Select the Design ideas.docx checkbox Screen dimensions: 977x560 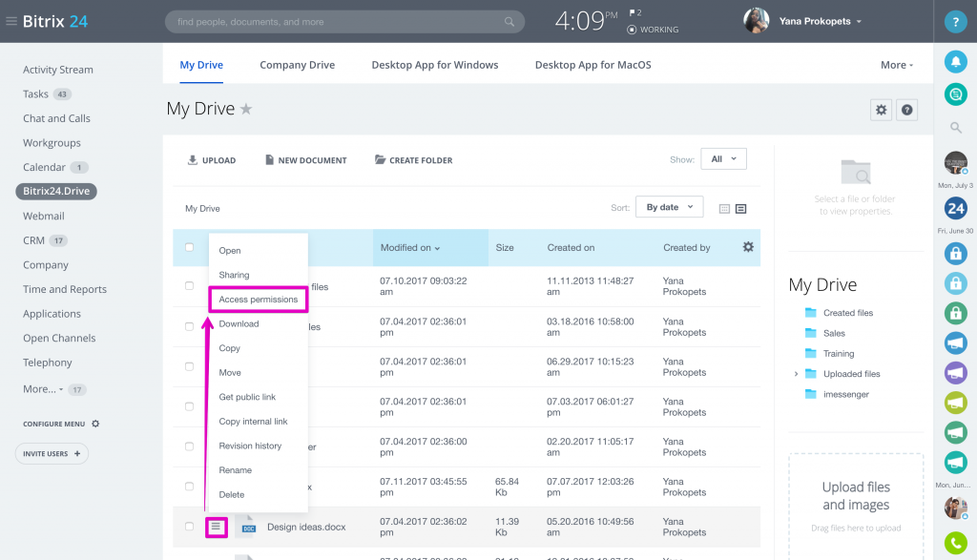190,527
